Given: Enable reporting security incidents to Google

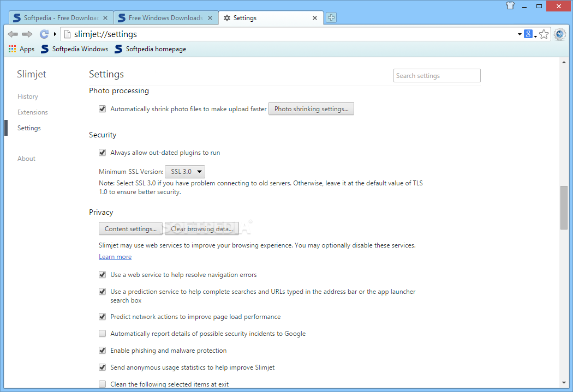Looking at the screenshot, I should coord(103,333).
